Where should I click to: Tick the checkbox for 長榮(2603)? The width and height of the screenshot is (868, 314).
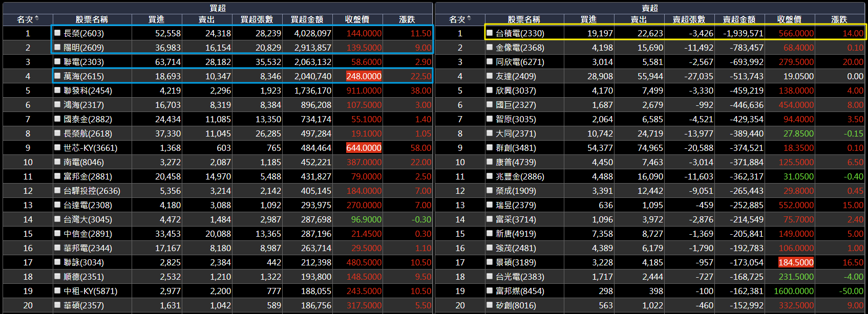[x=58, y=33]
